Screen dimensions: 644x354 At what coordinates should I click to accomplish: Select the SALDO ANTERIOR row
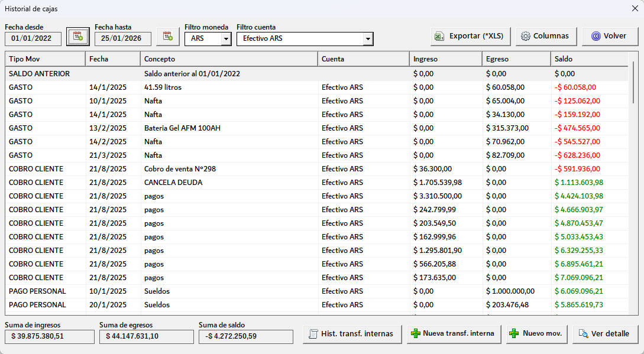[x=316, y=73]
